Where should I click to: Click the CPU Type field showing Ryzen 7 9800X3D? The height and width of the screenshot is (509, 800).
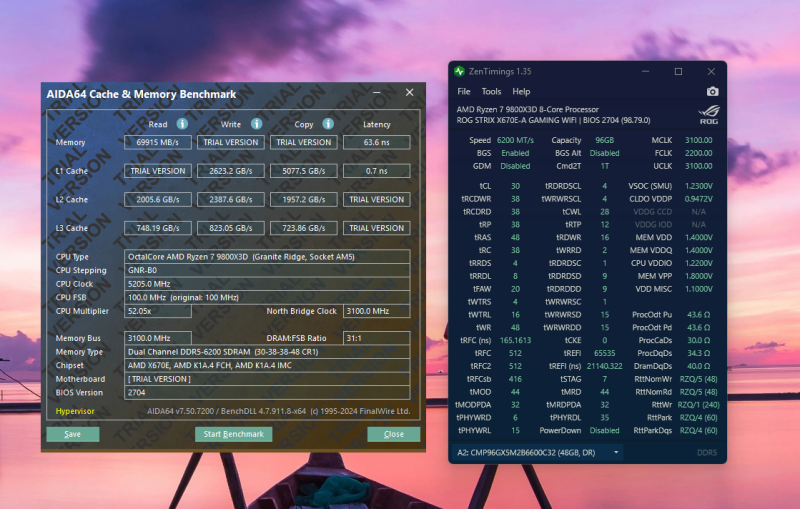point(267,257)
